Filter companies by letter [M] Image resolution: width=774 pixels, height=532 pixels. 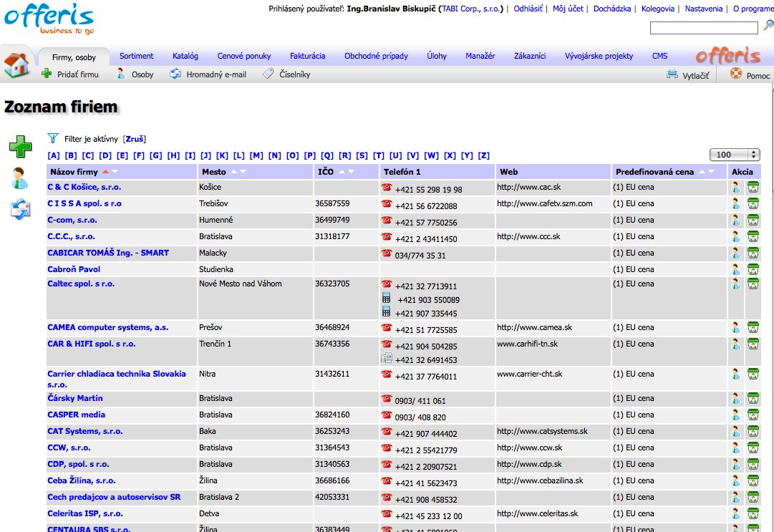pos(256,155)
